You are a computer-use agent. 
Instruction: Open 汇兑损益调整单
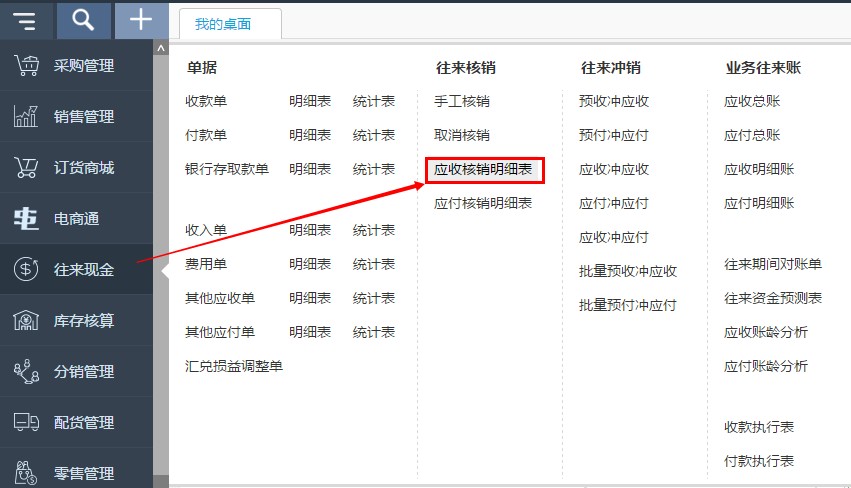(234, 366)
